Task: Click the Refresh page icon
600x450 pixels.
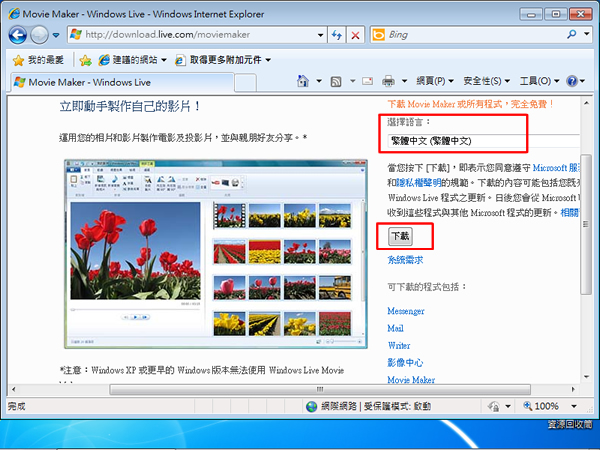Action: 337,35
